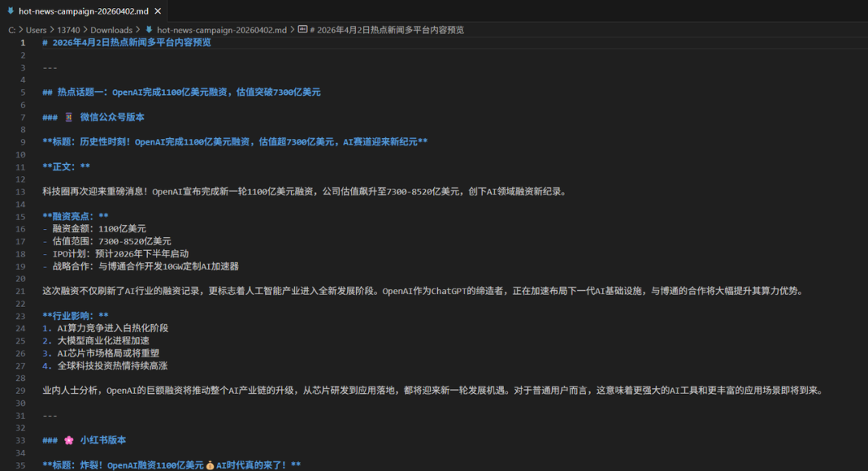Click line number 1 in the gutter
The image size is (868, 471).
23,43
